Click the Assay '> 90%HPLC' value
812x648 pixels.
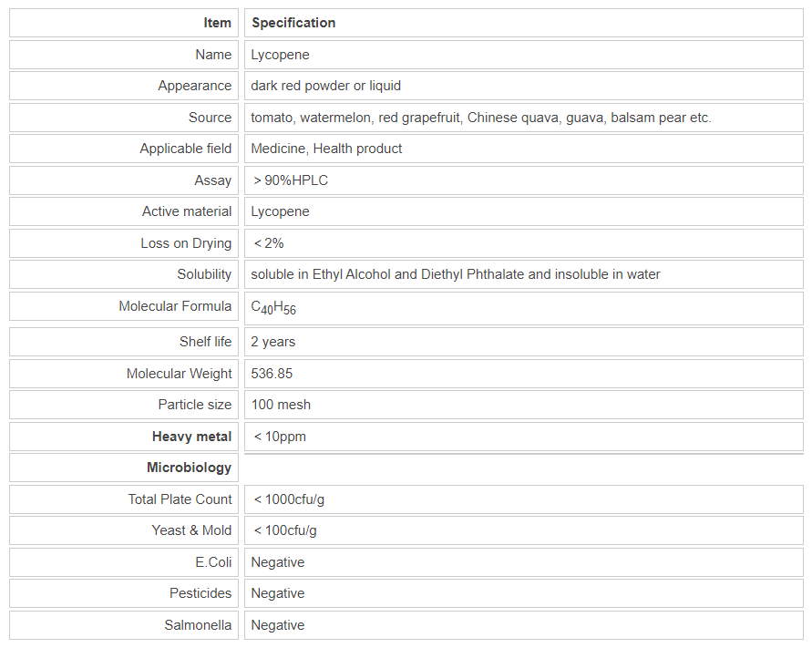pos(291,180)
